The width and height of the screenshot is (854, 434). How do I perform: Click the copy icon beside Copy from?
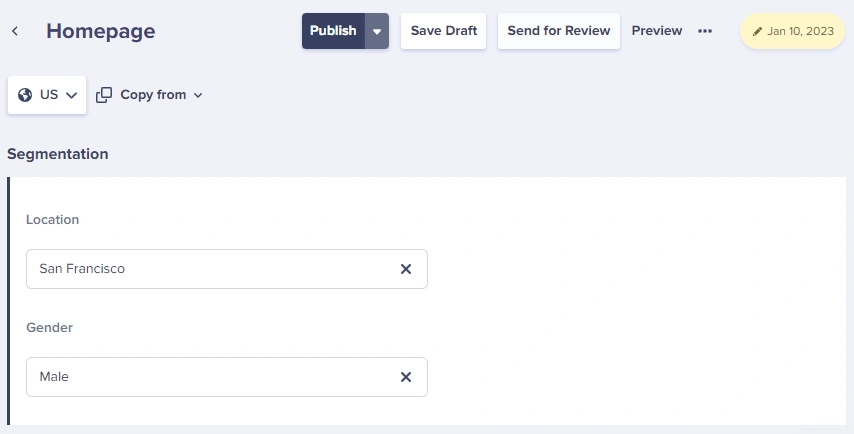104,95
